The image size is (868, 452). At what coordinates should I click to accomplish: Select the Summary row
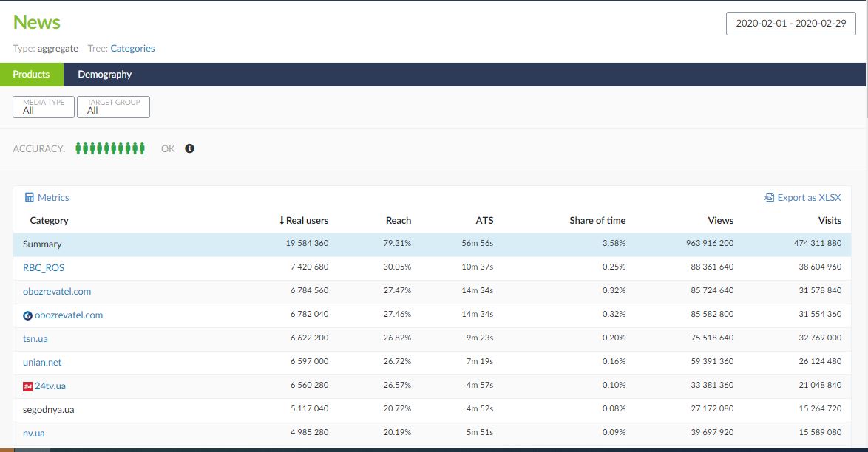[x=42, y=244]
